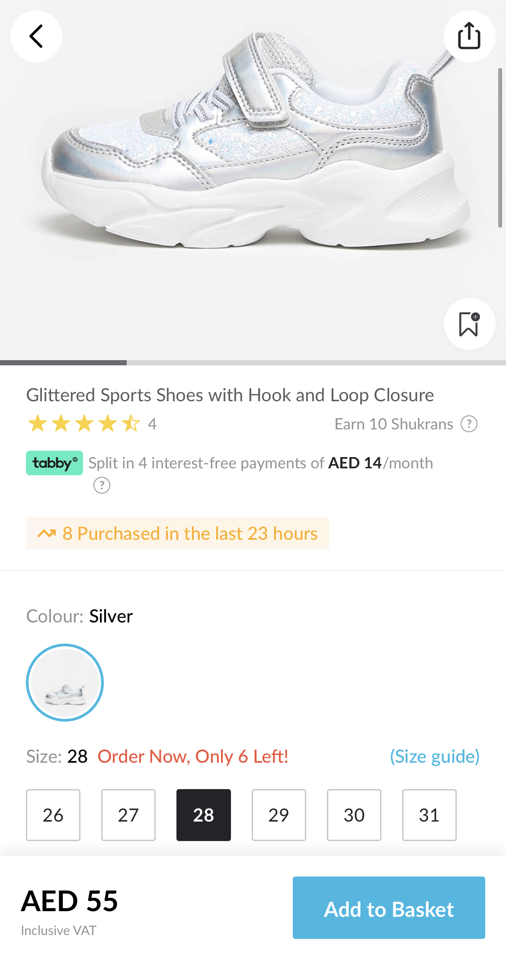The width and height of the screenshot is (506, 980).
Task: Tap the back arrow icon
Action: [36, 36]
